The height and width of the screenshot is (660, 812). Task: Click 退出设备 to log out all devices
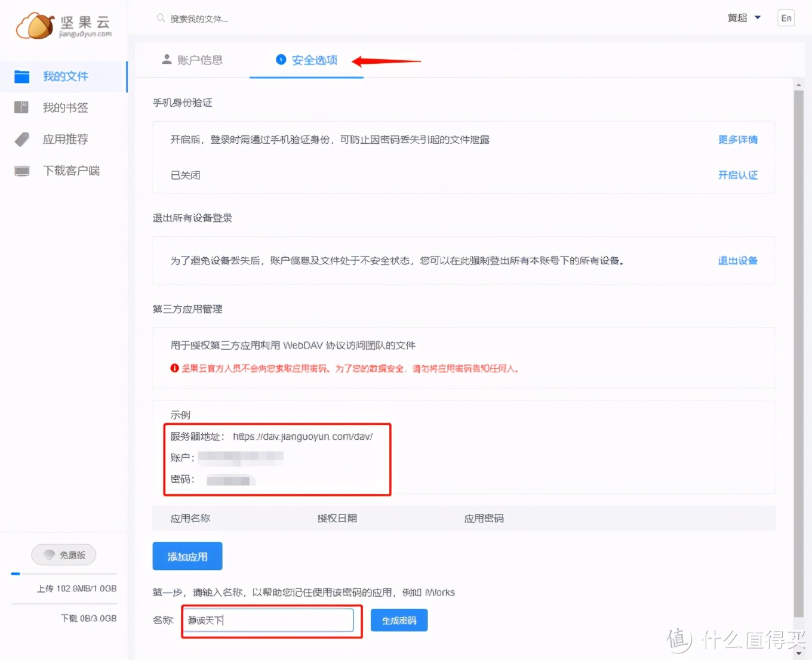click(x=738, y=260)
